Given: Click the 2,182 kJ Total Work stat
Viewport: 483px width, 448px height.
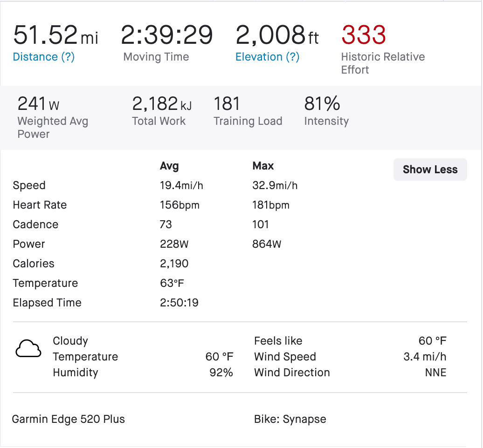Looking at the screenshot, I should (162, 103).
